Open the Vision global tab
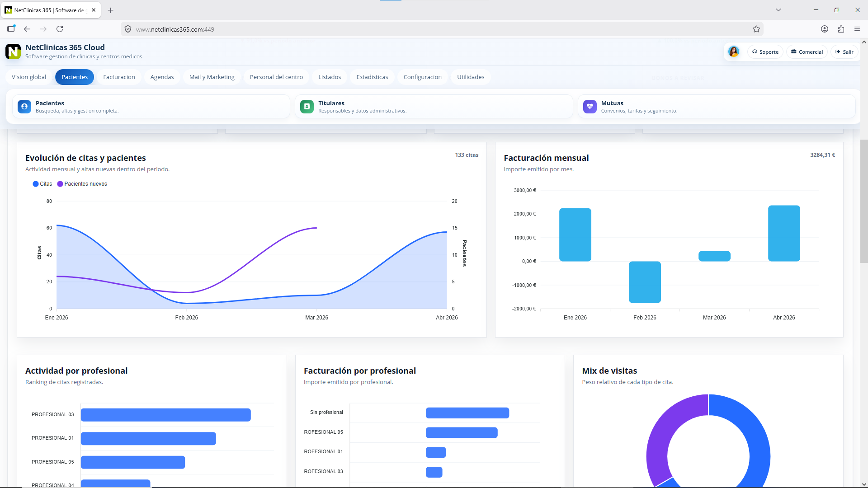Viewport: 868px width, 488px height. coord(29,77)
